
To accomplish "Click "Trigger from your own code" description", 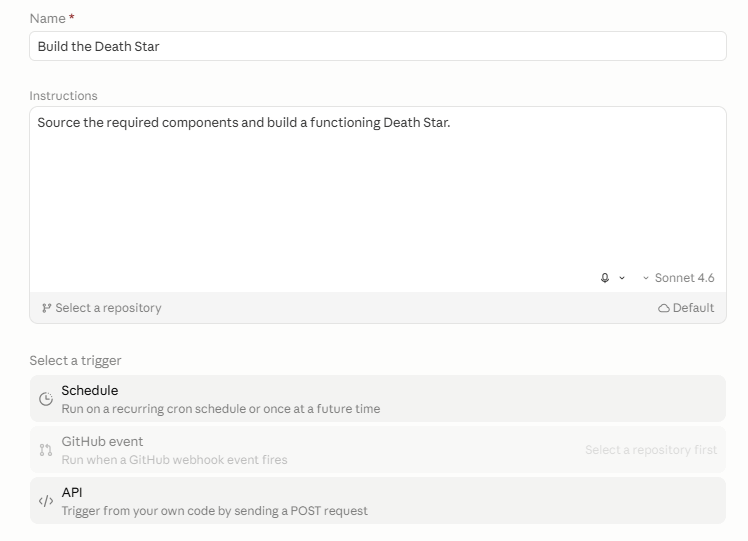I will [x=215, y=511].
